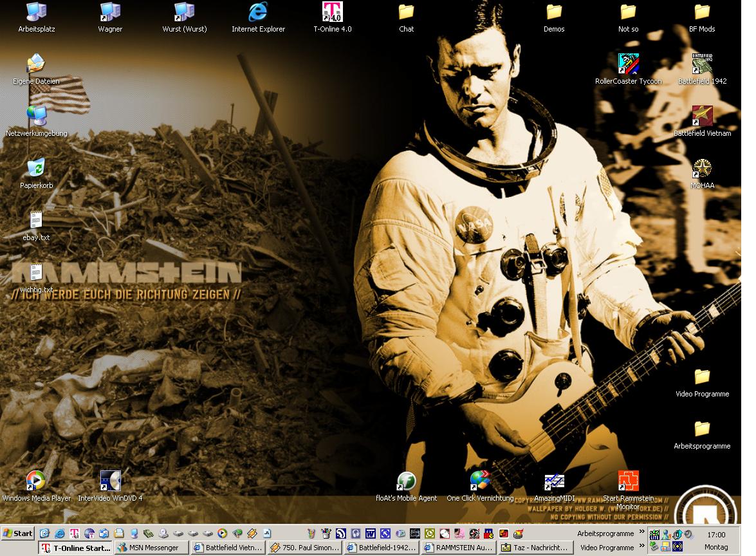Switch to the Battlefield Vietn... taskbar window
Screen dimensions: 756x556
[x=228, y=548]
